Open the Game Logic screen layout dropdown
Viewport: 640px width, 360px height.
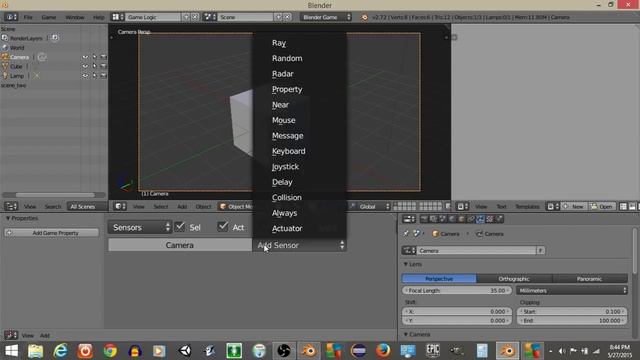pos(153,17)
